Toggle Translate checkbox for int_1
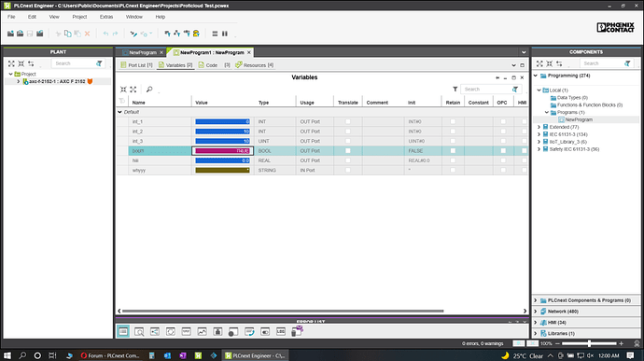The width and height of the screenshot is (644, 361). (x=348, y=121)
